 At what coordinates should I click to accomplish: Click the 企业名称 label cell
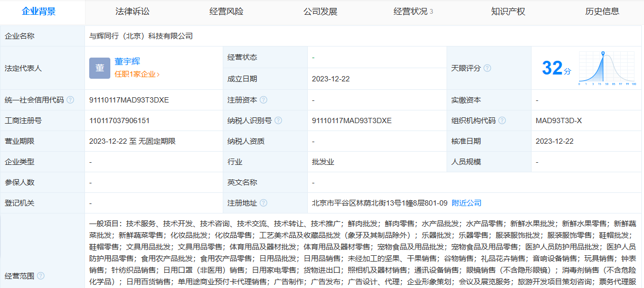(x=42, y=36)
